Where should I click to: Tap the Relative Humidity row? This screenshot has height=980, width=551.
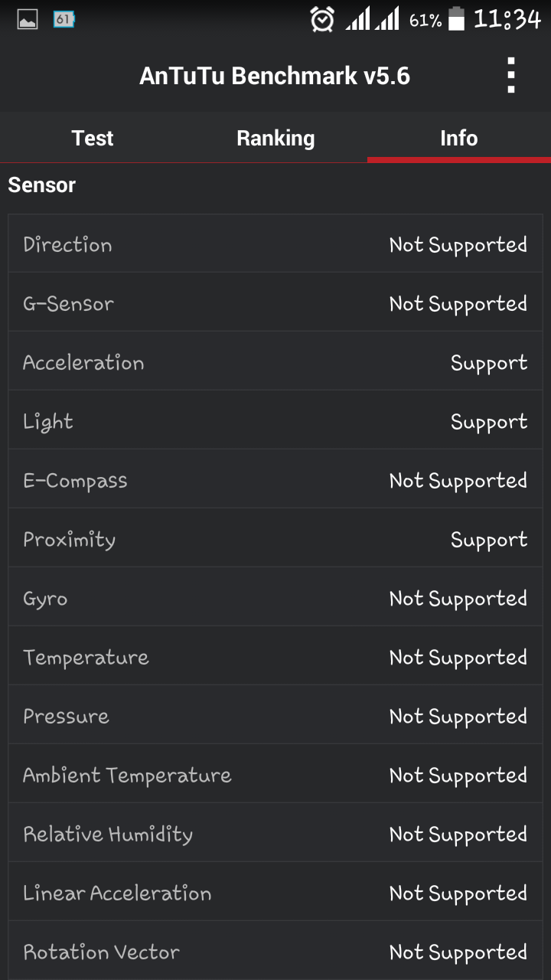pos(275,833)
